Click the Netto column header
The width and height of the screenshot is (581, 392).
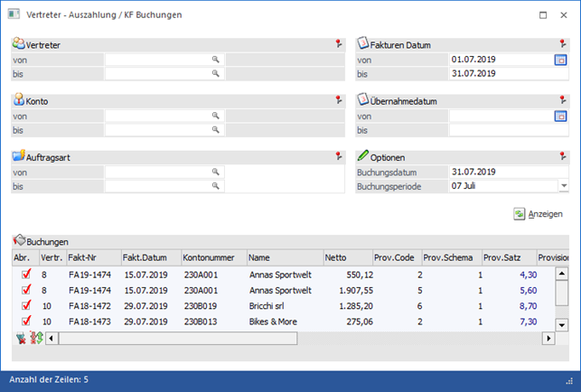click(347, 257)
